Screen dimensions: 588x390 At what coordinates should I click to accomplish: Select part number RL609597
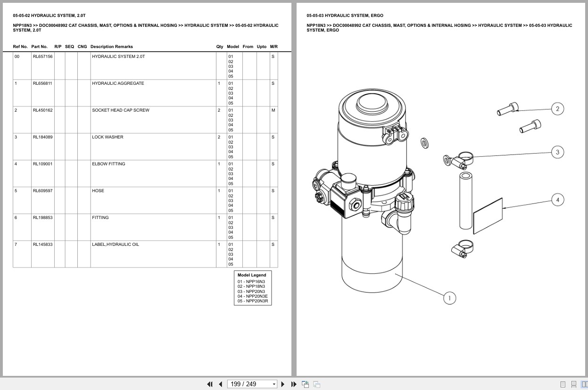pos(43,191)
